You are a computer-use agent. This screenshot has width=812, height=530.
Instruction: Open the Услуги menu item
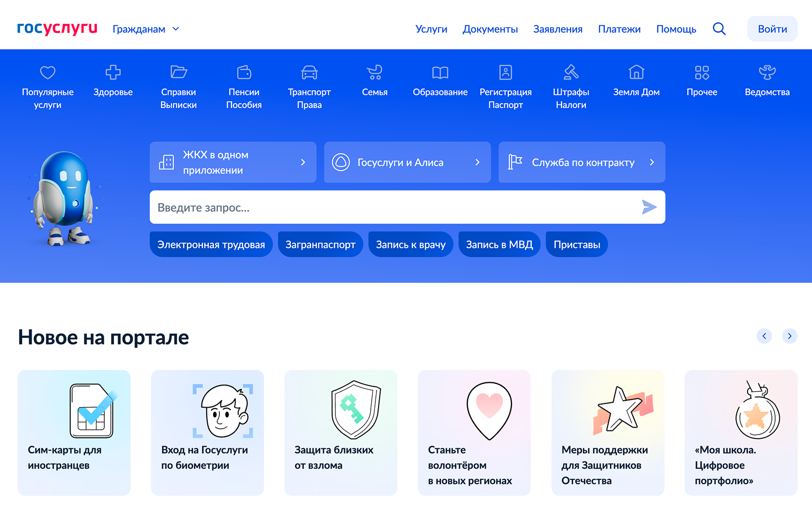tap(431, 29)
